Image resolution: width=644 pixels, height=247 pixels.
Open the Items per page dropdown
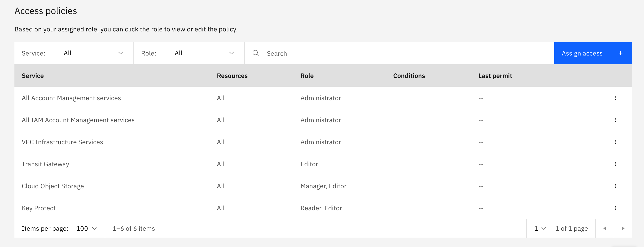point(86,228)
